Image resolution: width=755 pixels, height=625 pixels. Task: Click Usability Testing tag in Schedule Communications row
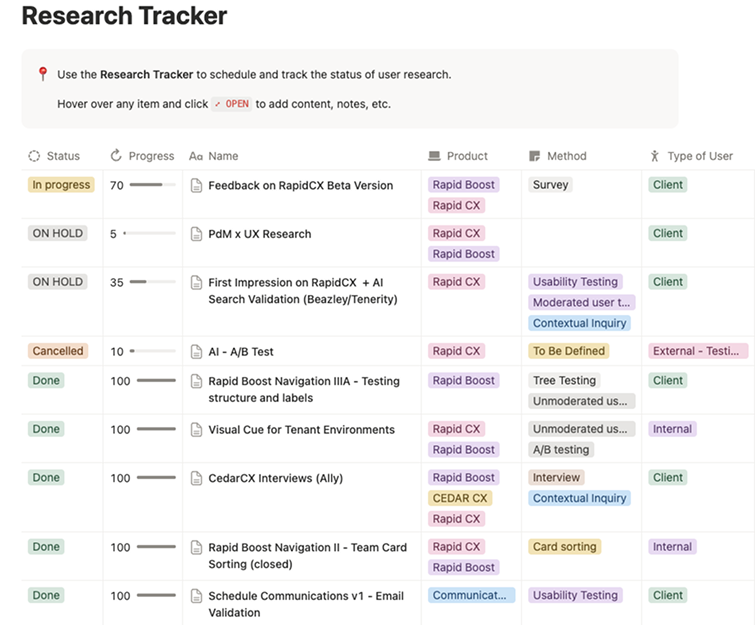click(575, 595)
